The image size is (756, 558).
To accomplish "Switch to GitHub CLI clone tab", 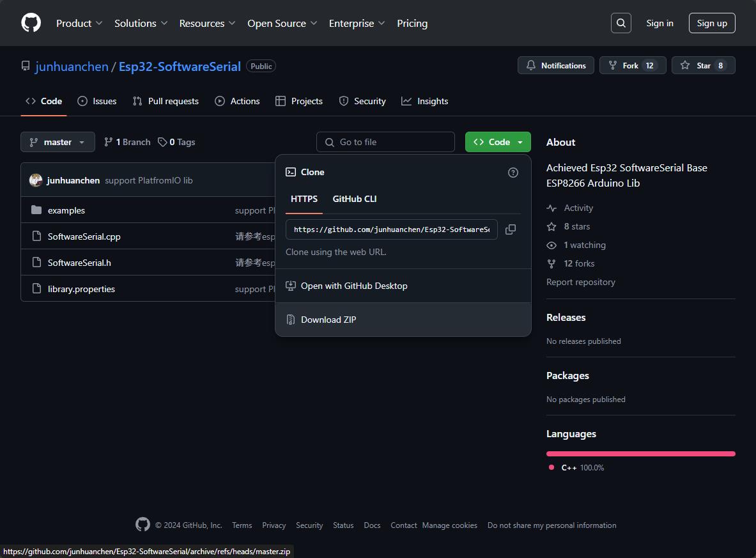I will [x=355, y=199].
